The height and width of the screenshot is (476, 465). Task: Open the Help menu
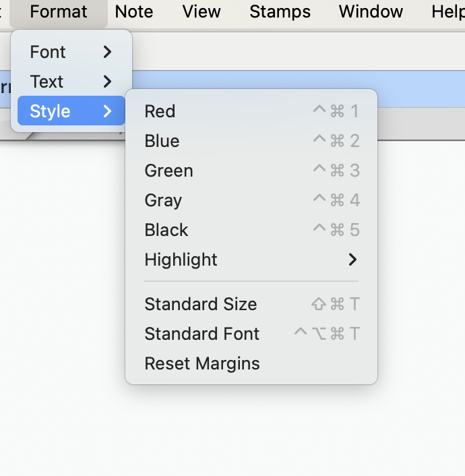[447, 11]
